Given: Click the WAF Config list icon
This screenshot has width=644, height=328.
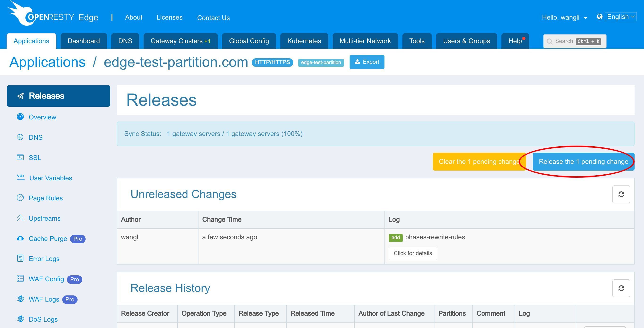Looking at the screenshot, I should coord(20,278).
